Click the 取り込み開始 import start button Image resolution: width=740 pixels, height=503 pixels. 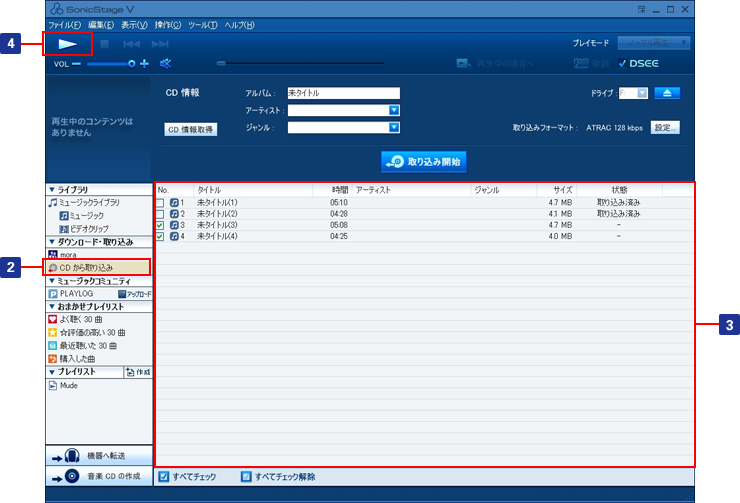(x=424, y=161)
